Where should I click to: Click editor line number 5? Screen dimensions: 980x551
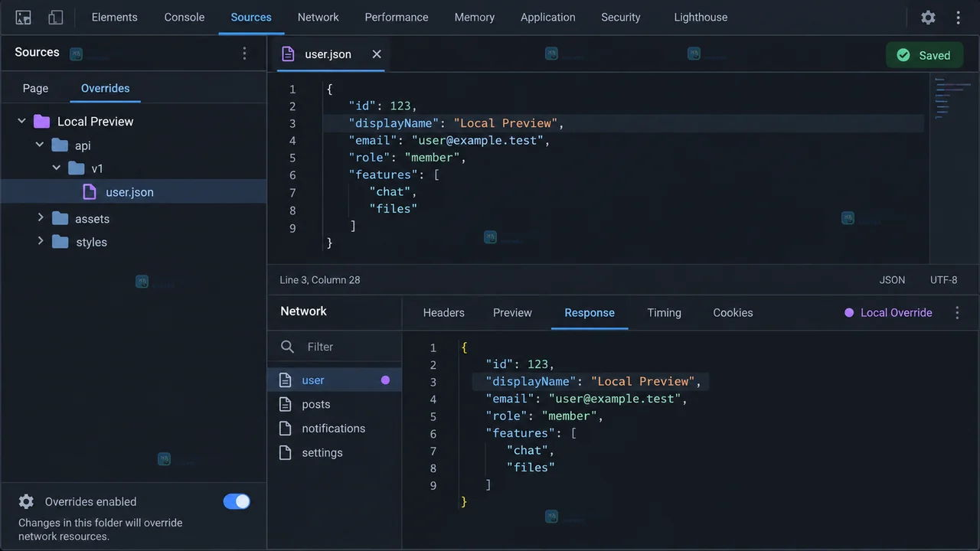pos(292,158)
